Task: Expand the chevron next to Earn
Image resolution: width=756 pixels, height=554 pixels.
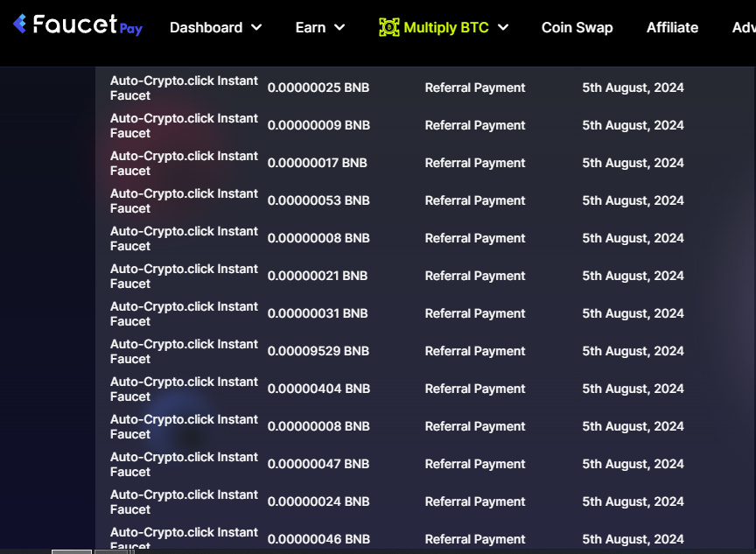Action: pos(339,27)
